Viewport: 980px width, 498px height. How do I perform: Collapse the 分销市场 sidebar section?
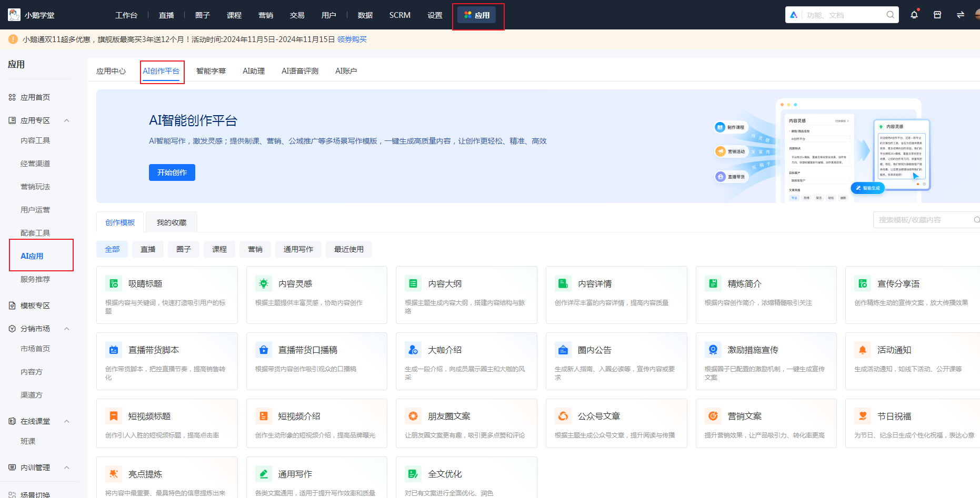coord(67,328)
